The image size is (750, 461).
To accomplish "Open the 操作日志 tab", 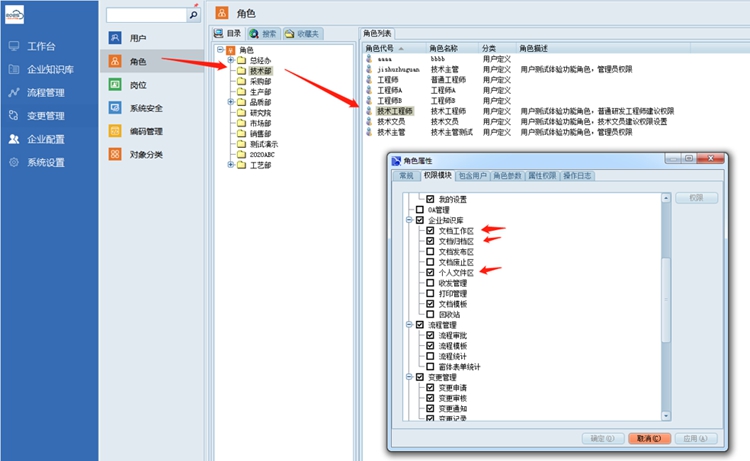I will 579,175.
